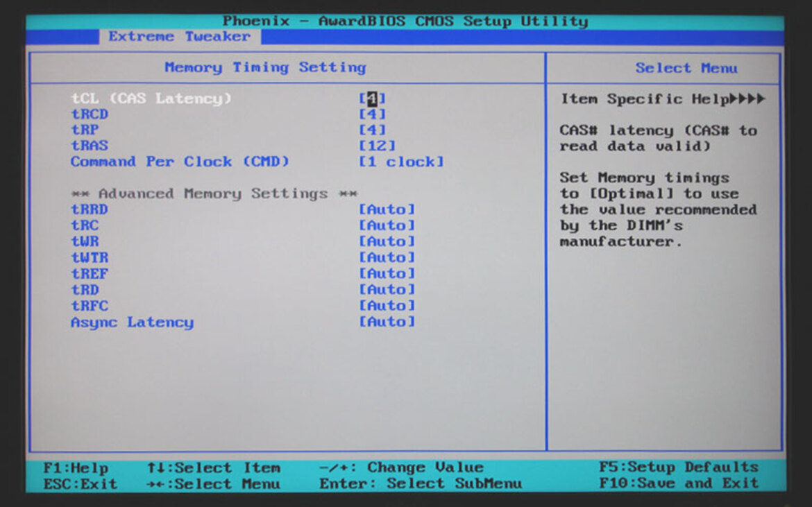Open the tRP value [4]

coord(372,130)
